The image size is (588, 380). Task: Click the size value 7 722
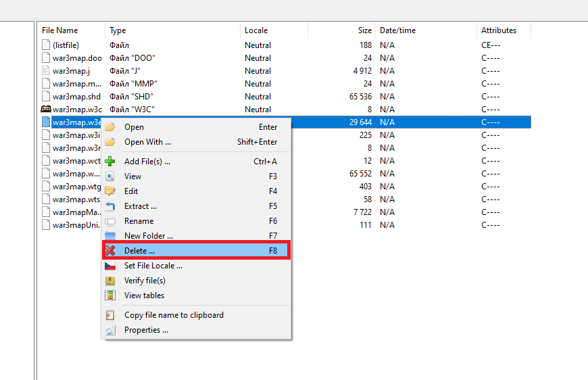click(362, 212)
